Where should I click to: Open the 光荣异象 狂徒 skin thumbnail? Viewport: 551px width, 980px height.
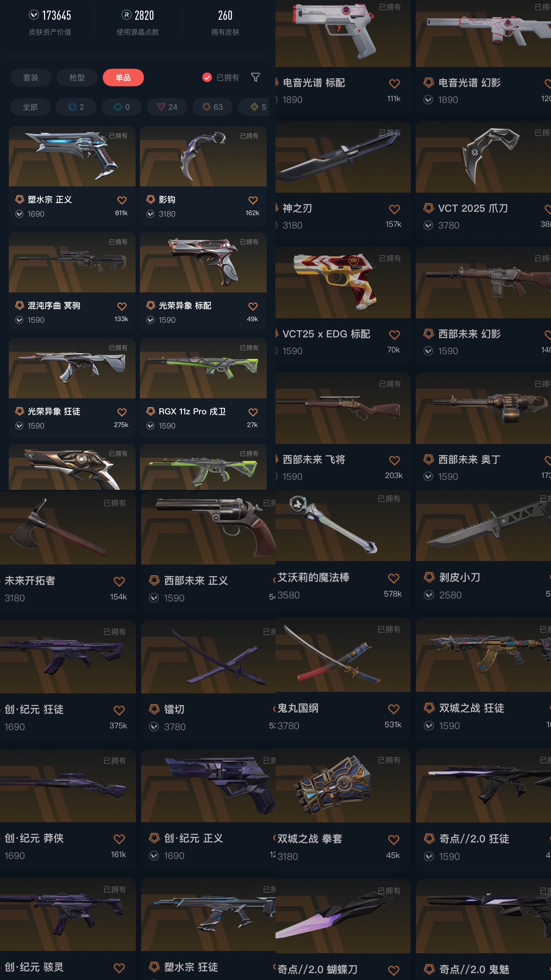(72, 368)
